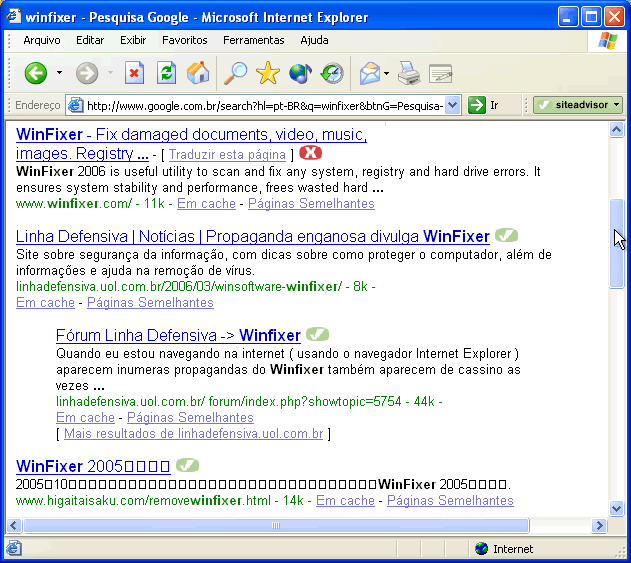Expand the siteadvisor toolbar dropdown
The image size is (631, 563).
(x=616, y=105)
